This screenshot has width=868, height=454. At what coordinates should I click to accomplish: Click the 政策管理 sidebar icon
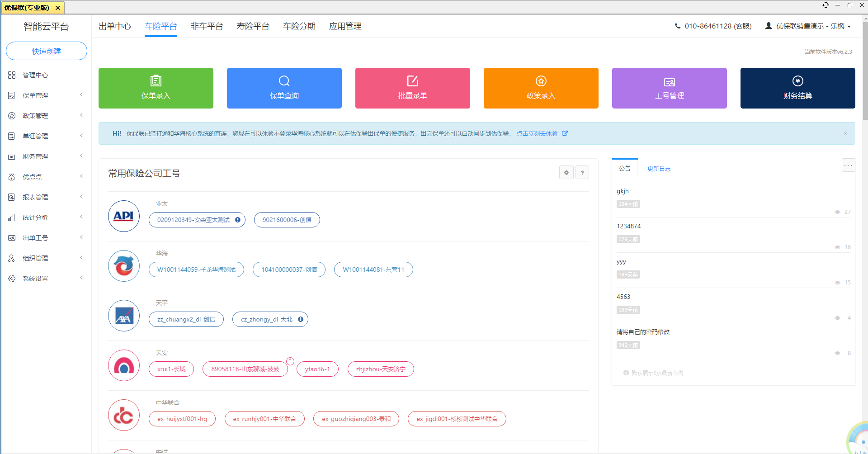(x=12, y=116)
